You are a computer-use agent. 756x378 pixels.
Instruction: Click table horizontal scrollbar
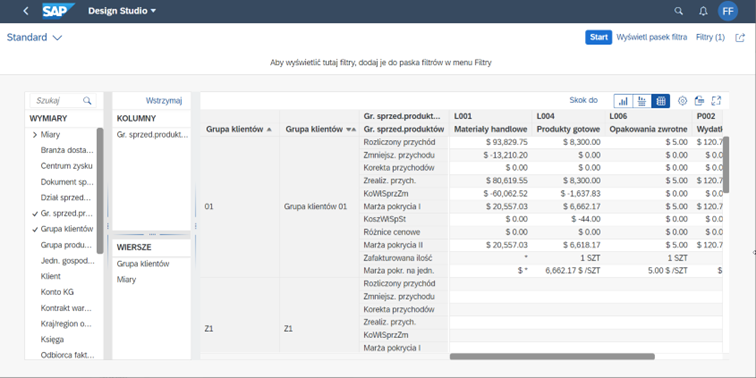pos(552,356)
